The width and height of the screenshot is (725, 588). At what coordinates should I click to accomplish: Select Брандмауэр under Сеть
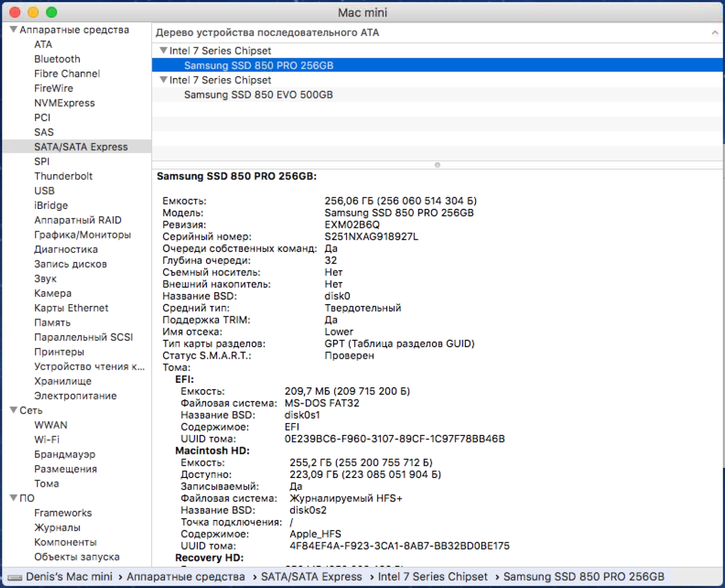point(65,454)
